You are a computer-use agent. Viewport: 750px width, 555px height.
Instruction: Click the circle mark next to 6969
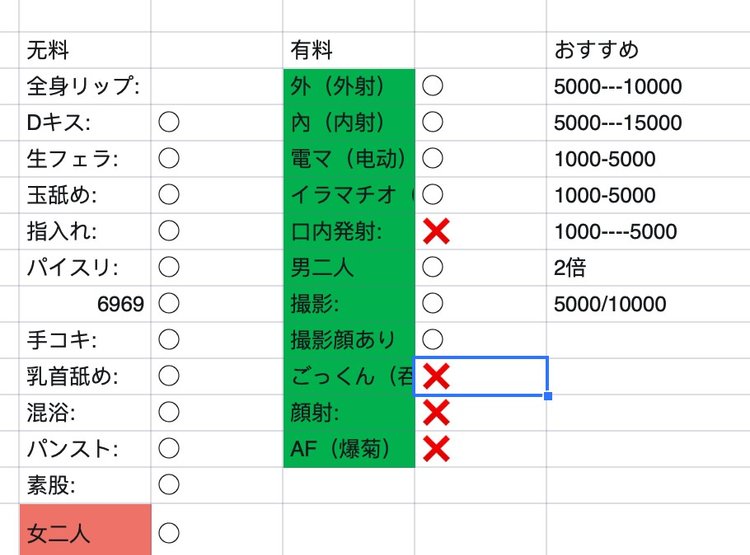coord(169,304)
